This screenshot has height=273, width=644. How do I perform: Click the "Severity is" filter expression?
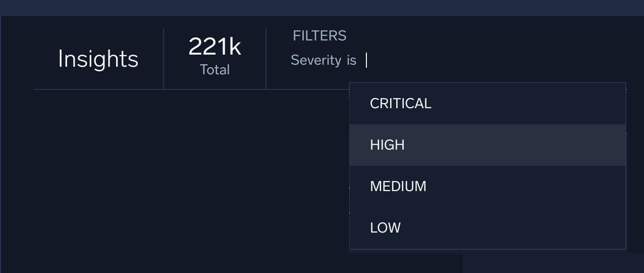[324, 60]
